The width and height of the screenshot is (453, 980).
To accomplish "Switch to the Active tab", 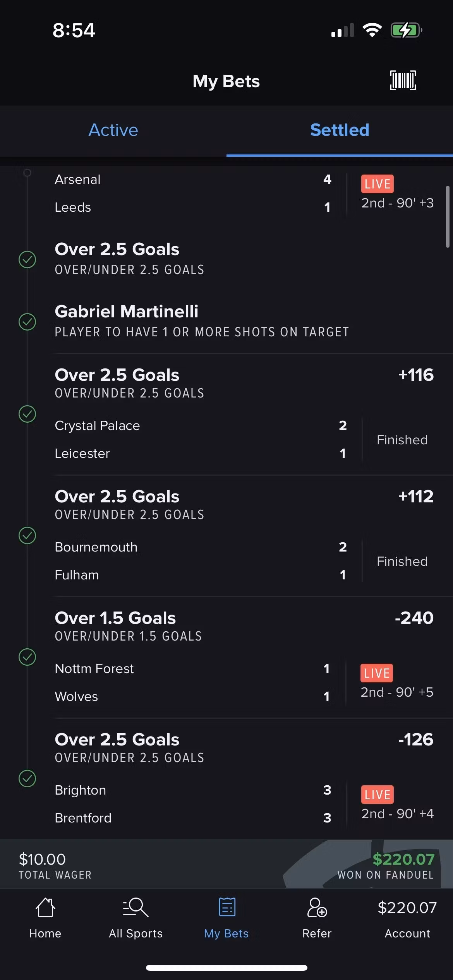I will tap(113, 130).
